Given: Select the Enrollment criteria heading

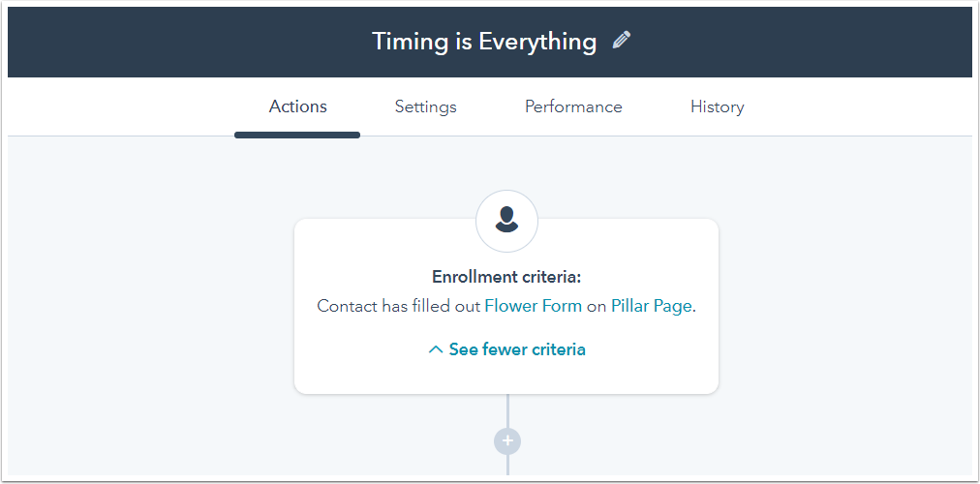Looking at the screenshot, I should (x=506, y=277).
